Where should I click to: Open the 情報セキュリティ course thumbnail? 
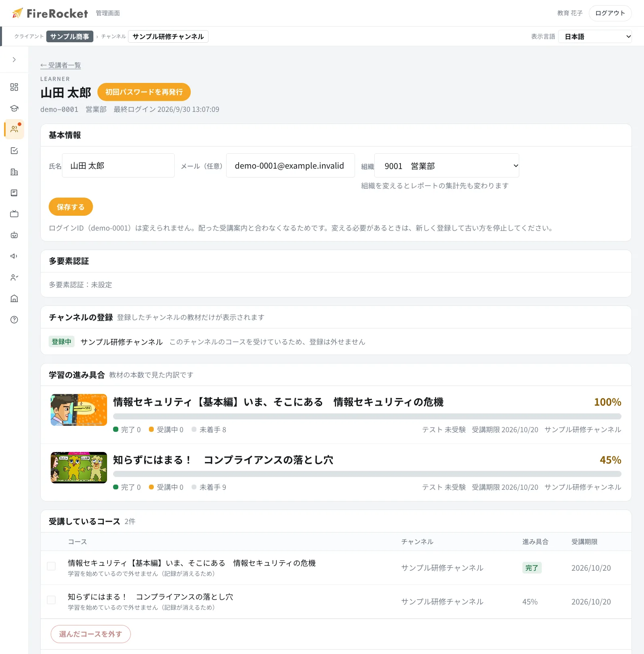(79, 410)
